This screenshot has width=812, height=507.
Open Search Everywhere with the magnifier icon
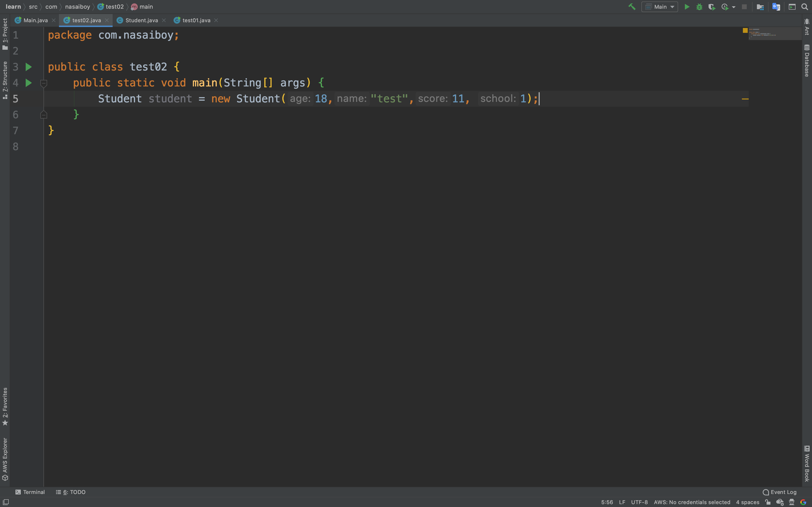point(805,6)
